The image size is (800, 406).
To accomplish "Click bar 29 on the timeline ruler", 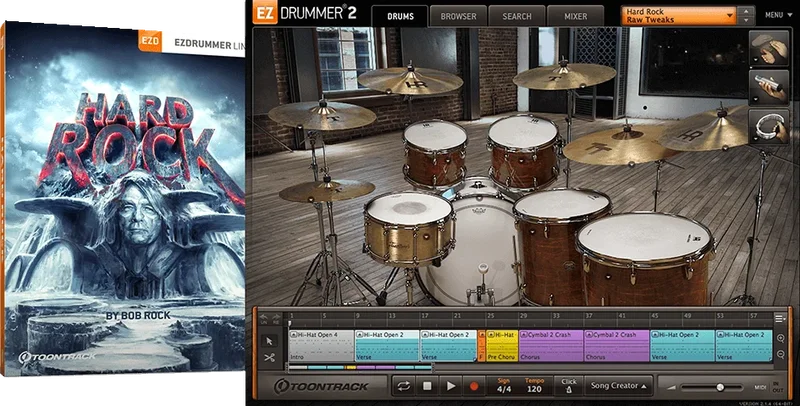I will 522,316.
